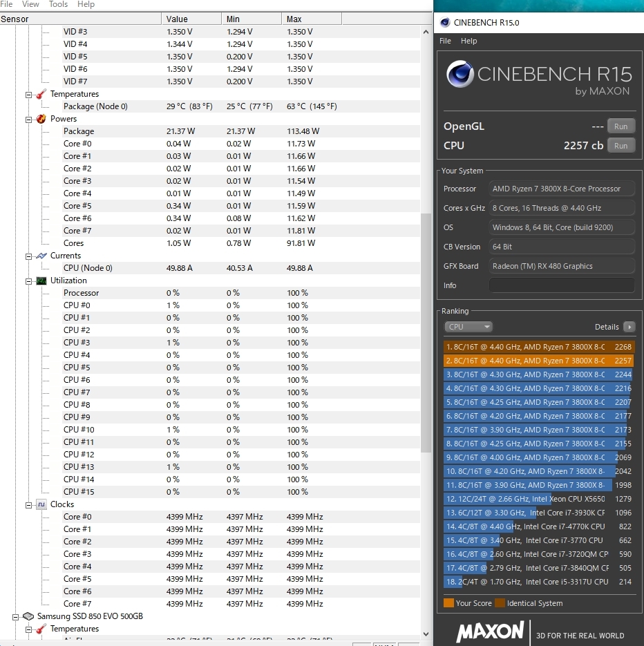Run the CPU benchmark
Image resolution: width=644 pixels, height=646 pixels.
tap(621, 145)
